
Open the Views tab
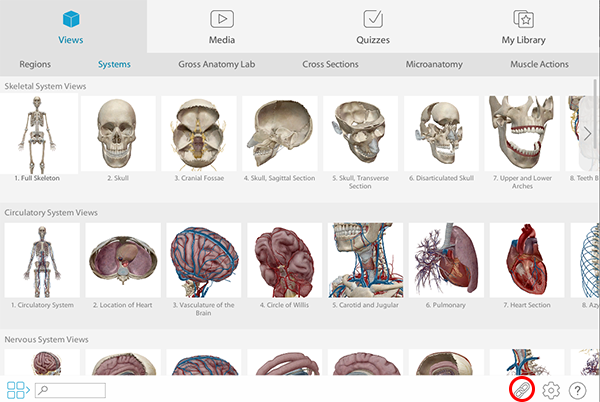pyautogui.click(x=73, y=26)
